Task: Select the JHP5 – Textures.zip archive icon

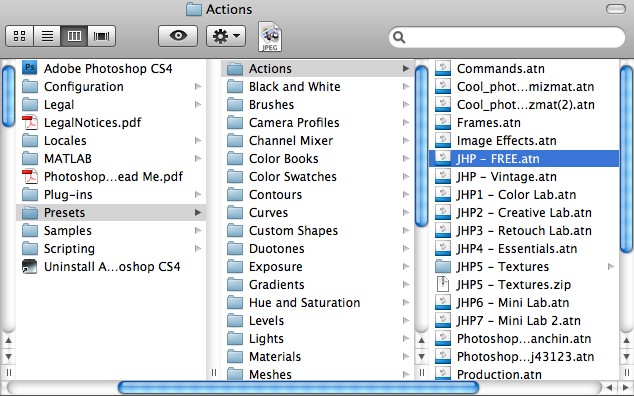Action: 443,284
